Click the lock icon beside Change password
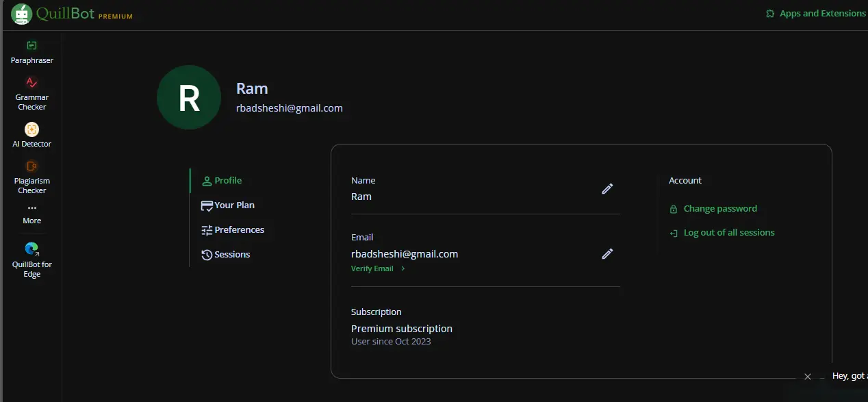 point(674,209)
